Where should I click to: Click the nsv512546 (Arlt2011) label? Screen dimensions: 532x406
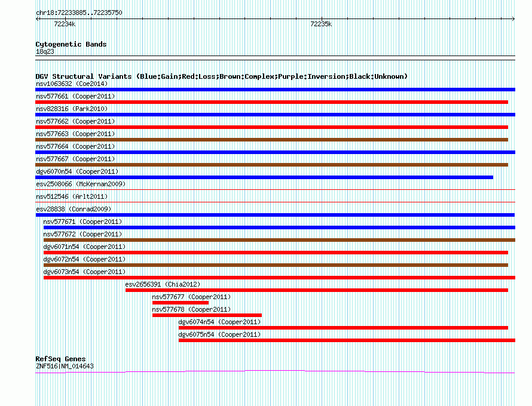(x=72, y=196)
